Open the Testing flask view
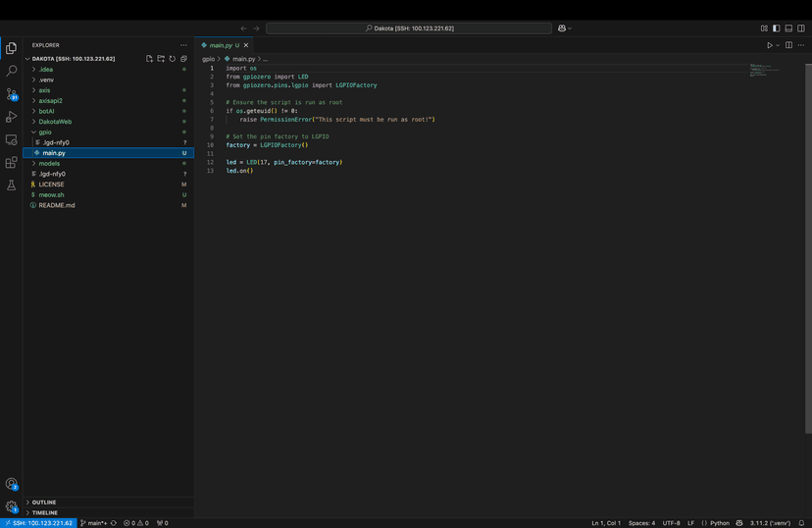This screenshot has width=812, height=528. (12, 185)
